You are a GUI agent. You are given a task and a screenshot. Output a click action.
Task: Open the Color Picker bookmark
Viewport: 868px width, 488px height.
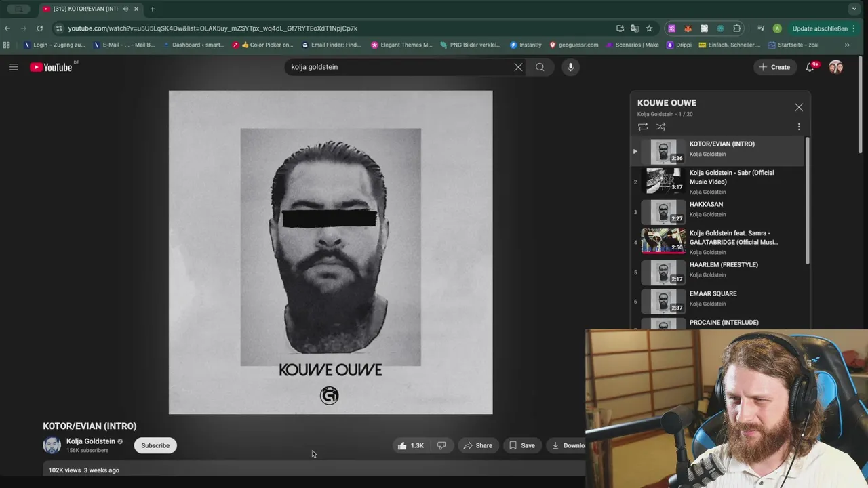point(262,45)
